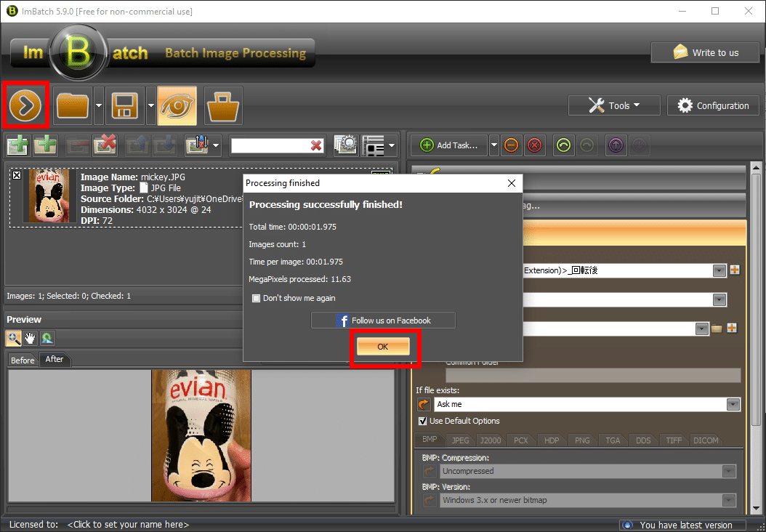The width and height of the screenshot is (766, 532).
Task: Switch to the Before preview tab
Action: point(23,360)
